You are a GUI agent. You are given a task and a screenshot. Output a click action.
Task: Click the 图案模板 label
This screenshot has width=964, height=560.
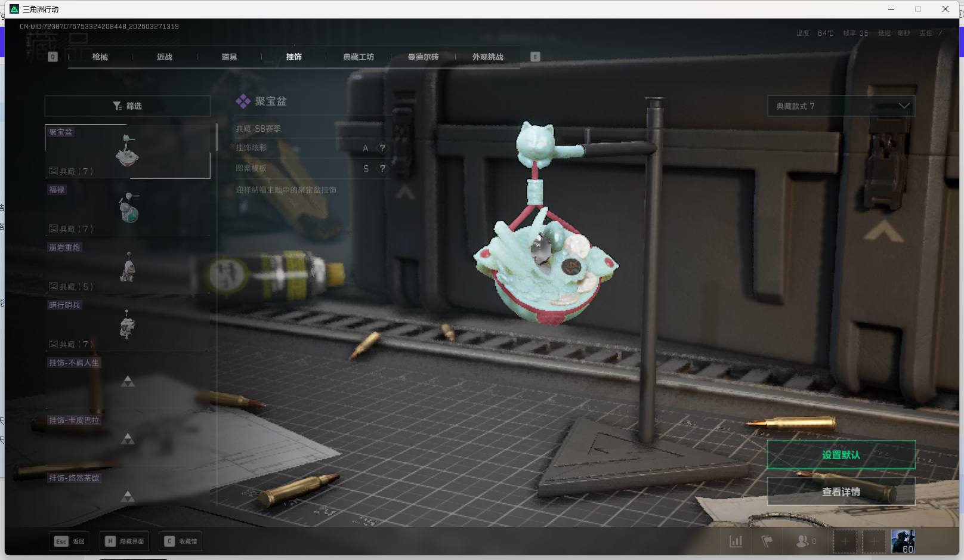[x=251, y=169]
